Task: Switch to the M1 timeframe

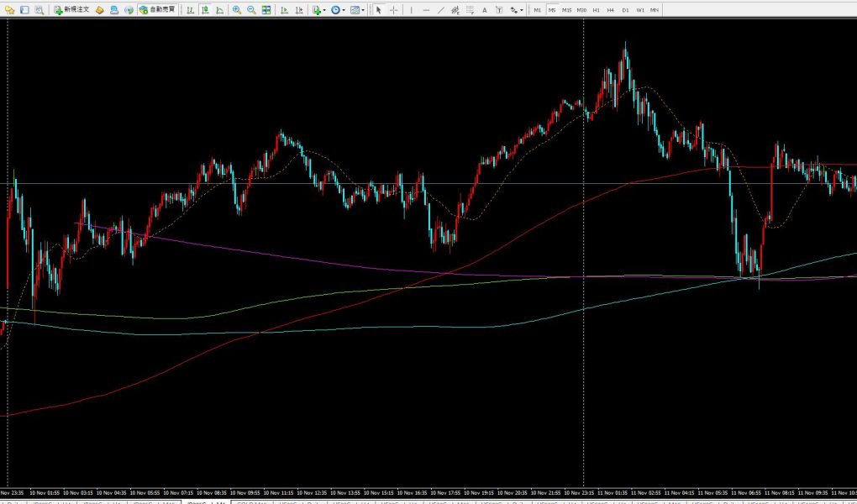Action: [x=538, y=10]
